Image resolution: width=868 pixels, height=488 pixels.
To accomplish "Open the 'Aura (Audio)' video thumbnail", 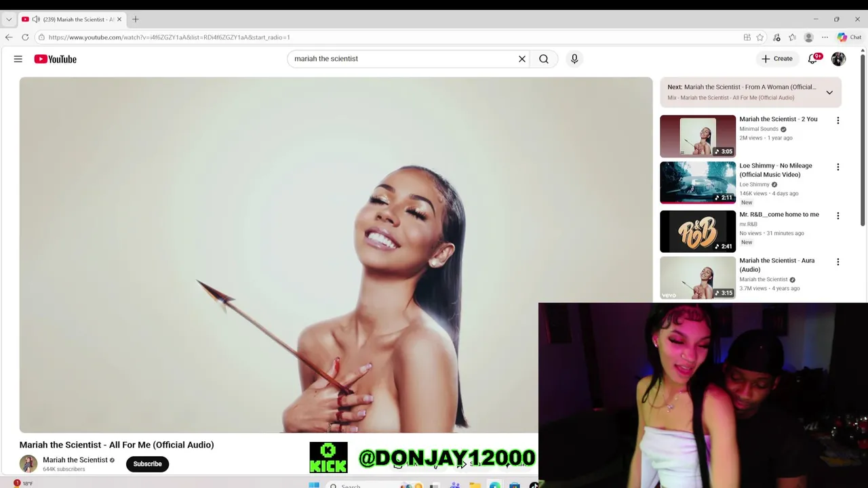I will 698,277.
